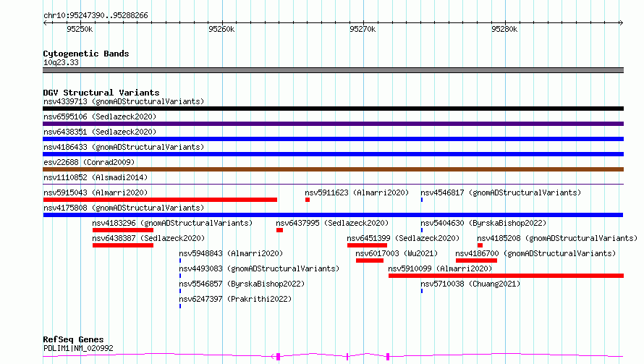Click esv22688 (Conrad2009) label
Image resolution: width=644 pixels, height=364 pixels.
pyautogui.click(x=89, y=162)
